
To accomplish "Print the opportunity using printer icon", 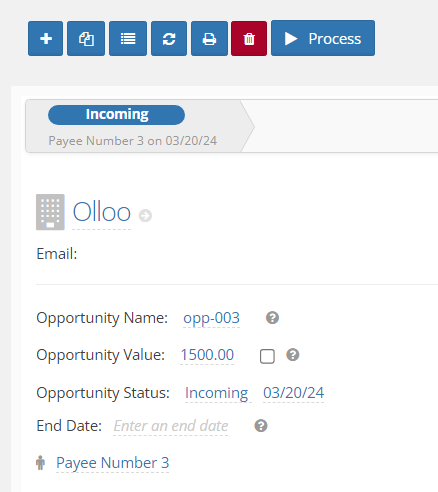I will pos(209,38).
